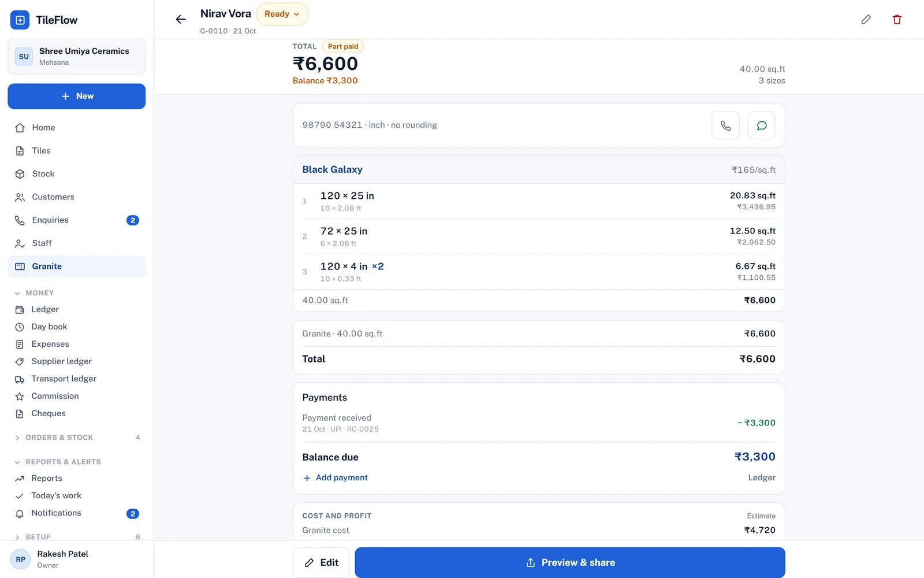Select the 120 × 25 in row
Viewport: 924px width, 578px height.
click(539, 201)
